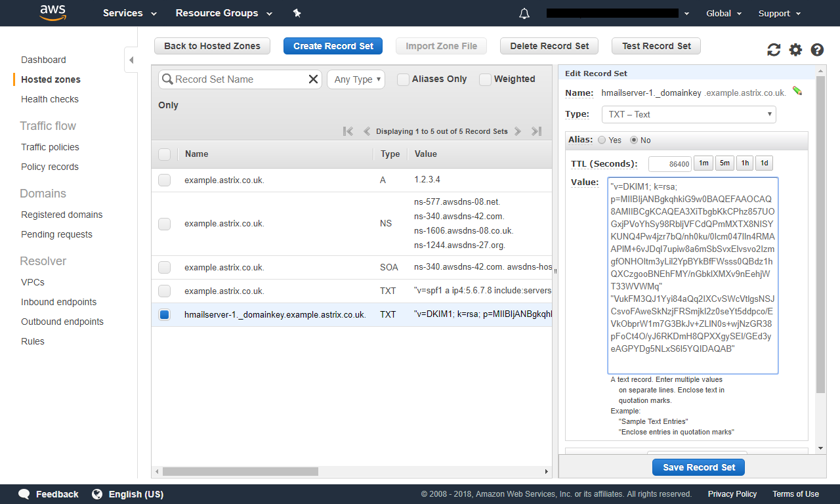The height and width of the screenshot is (504, 840).
Task: Select the A record row checkbox
Action: (x=164, y=180)
